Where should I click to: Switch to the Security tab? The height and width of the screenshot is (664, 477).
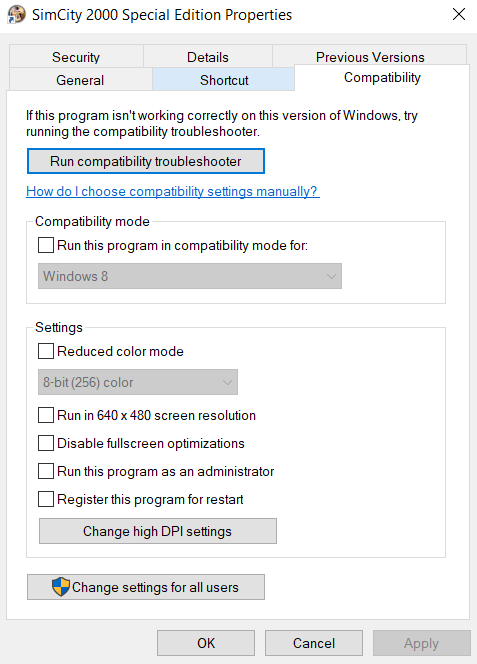76,57
